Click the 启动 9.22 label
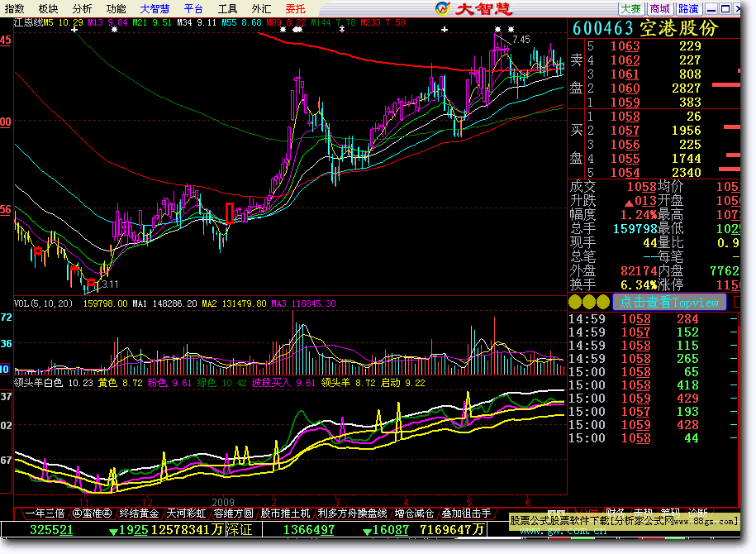Viewport: 756px width, 554px height. tap(403, 383)
